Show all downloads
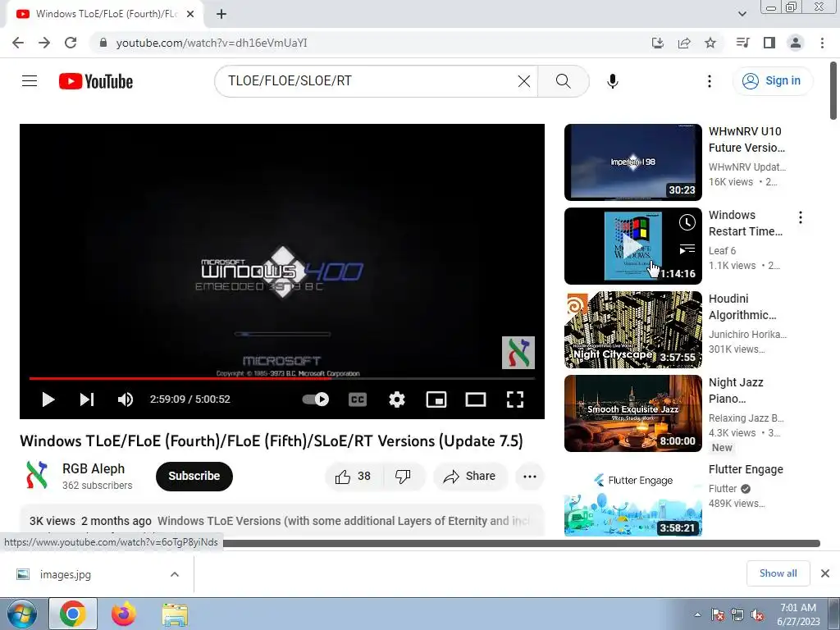This screenshot has width=840, height=630. pyautogui.click(x=778, y=573)
